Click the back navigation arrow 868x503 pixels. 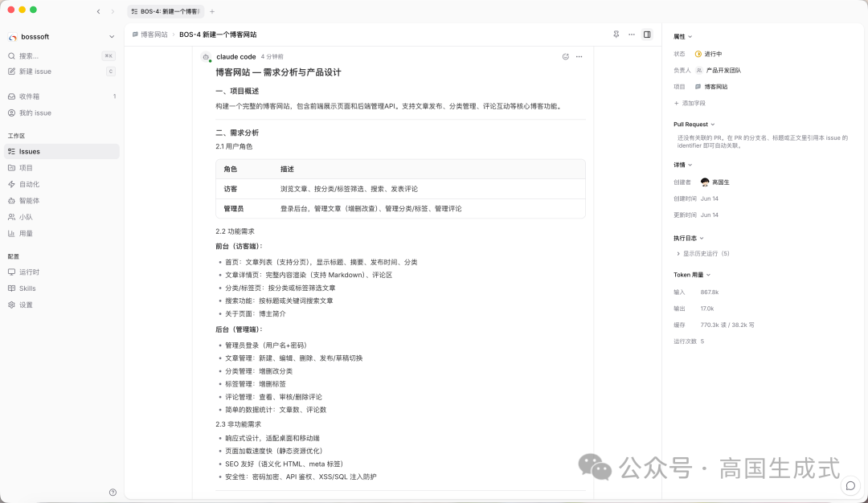99,11
